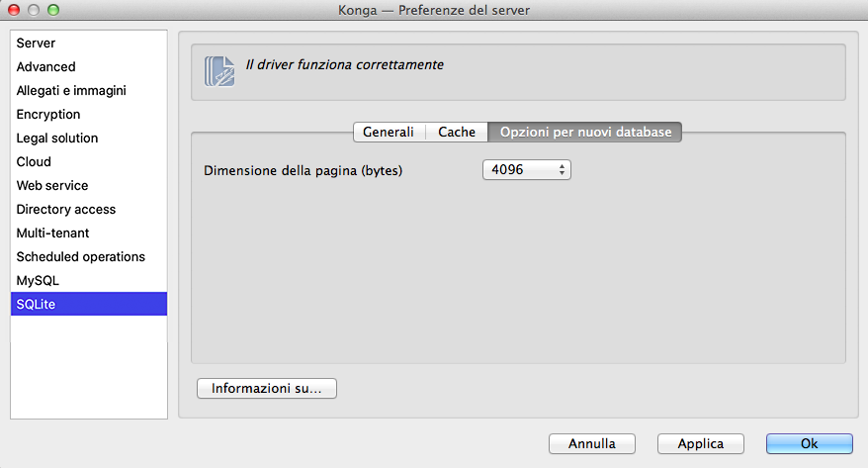Select the Opzioni per nuovi database tab
This screenshot has width=868, height=468.
[585, 132]
